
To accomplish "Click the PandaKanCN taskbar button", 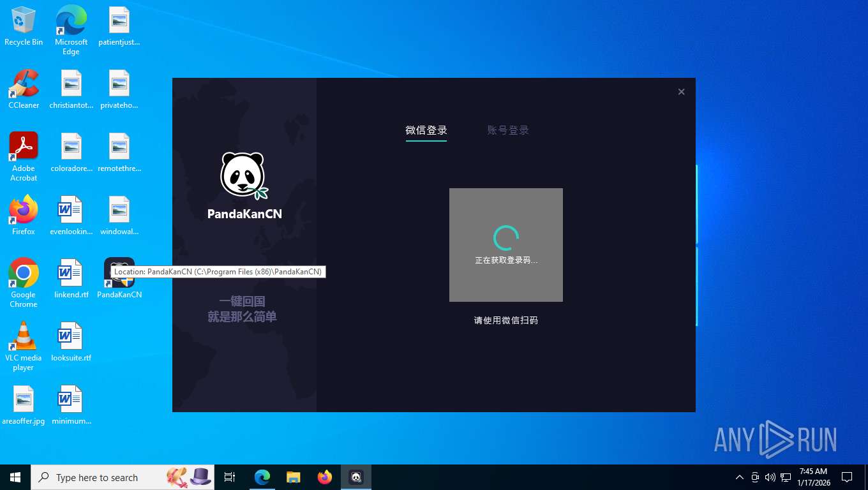I will (x=356, y=477).
